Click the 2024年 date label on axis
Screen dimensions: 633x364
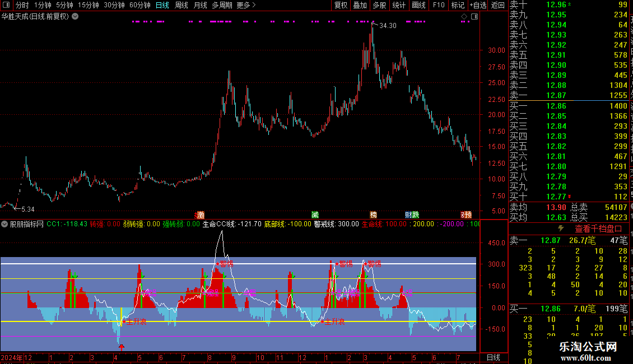pos(12,357)
